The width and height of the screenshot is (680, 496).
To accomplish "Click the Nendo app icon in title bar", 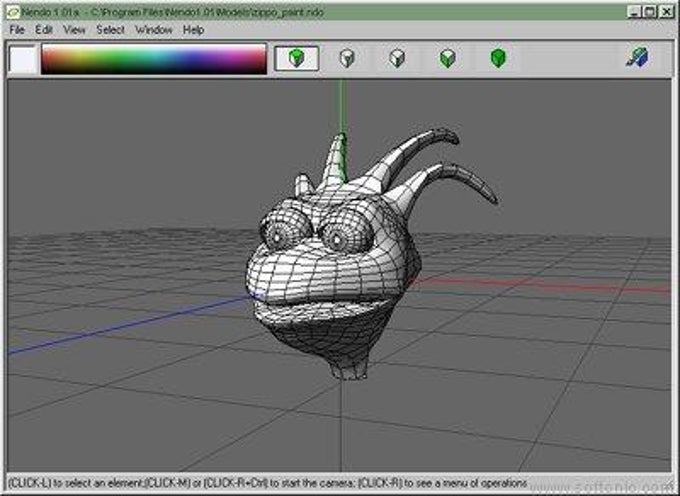I will 13,13.
